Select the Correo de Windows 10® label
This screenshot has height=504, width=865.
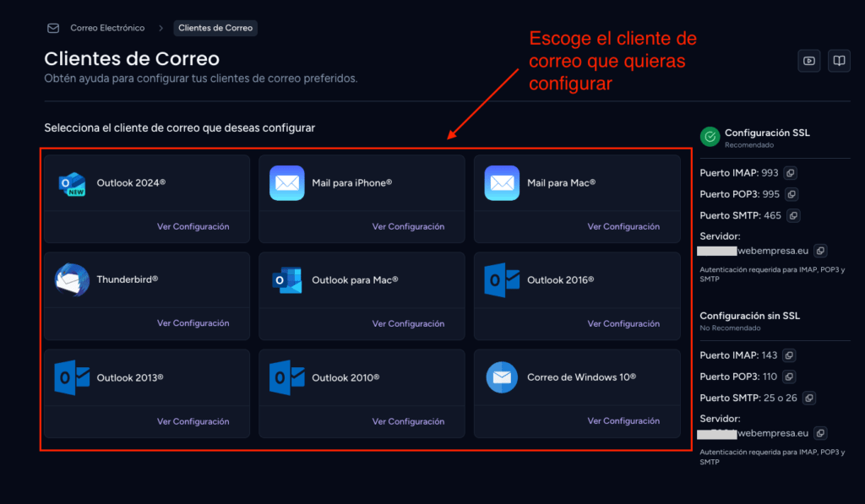(581, 377)
